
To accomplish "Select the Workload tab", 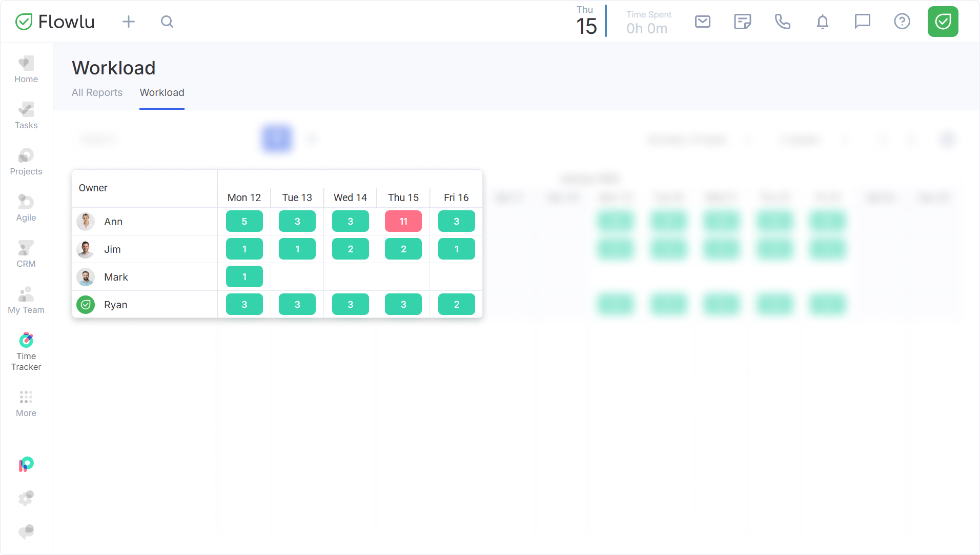I will tap(162, 92).
